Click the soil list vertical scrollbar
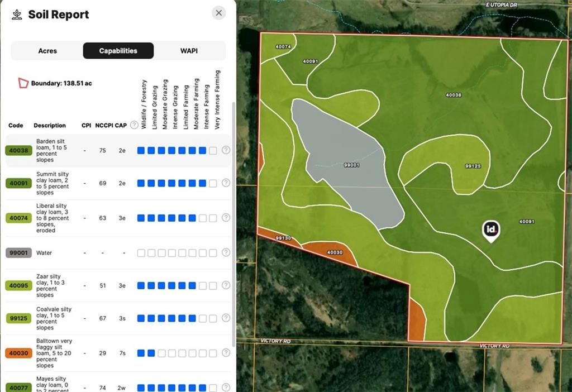The width and height of the screenshot is (572, 392). coord(233,224)
